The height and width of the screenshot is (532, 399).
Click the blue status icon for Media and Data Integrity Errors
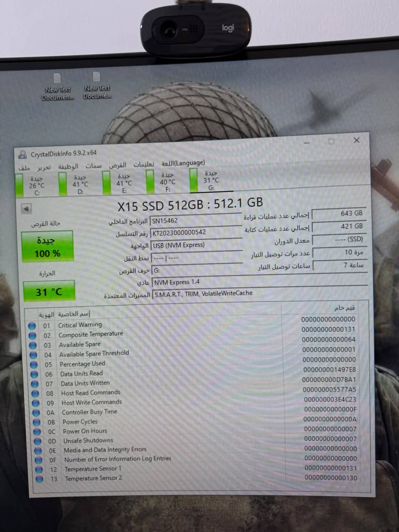[x=38, y=451]
